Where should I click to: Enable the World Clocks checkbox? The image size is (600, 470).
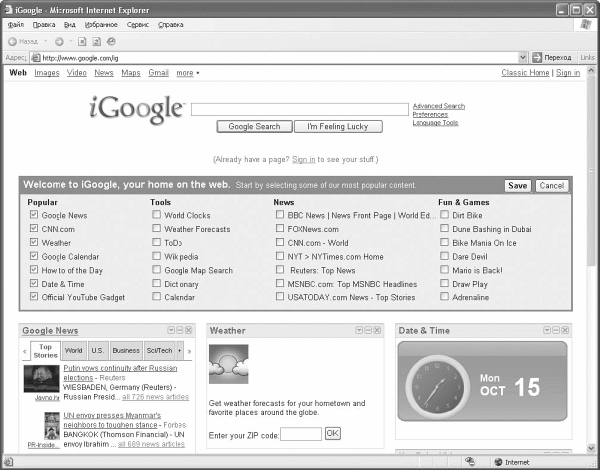point(156,215)
